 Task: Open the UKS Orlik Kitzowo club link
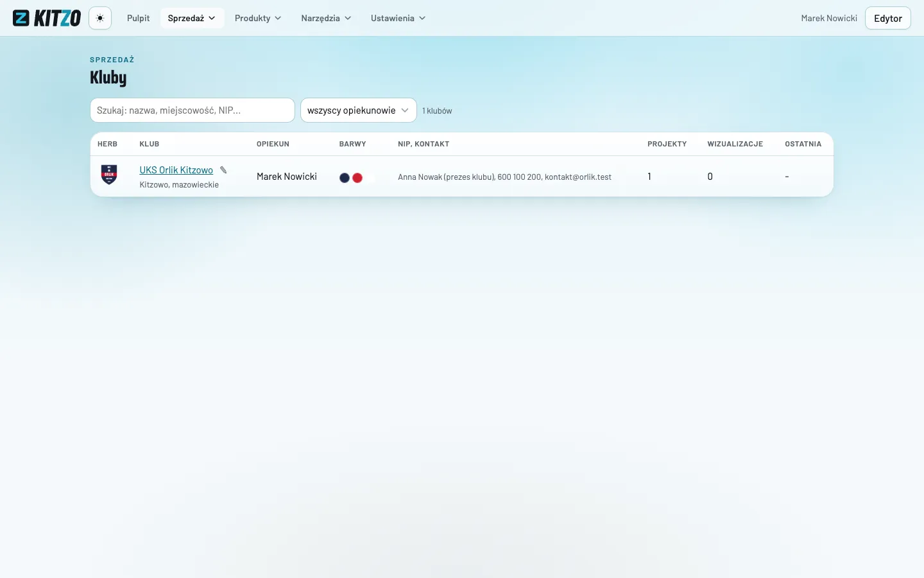pyautogui.click(x=176, y=170)
